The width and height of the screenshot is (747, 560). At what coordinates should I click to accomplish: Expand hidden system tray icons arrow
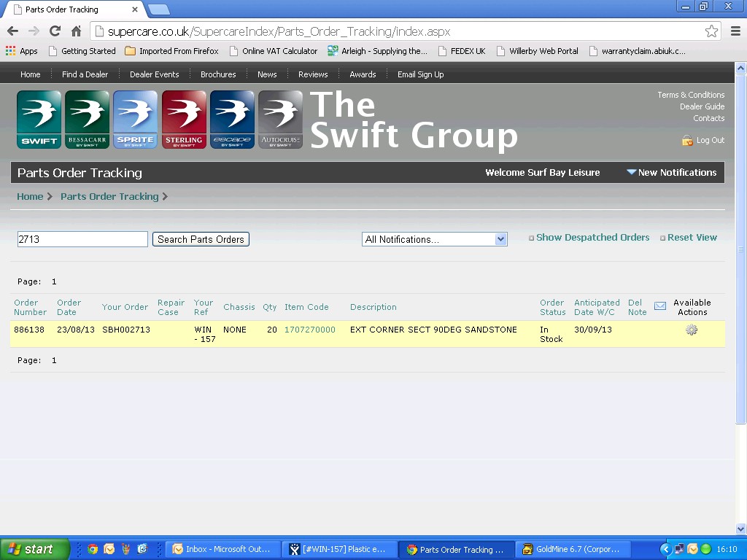point(666,549)
